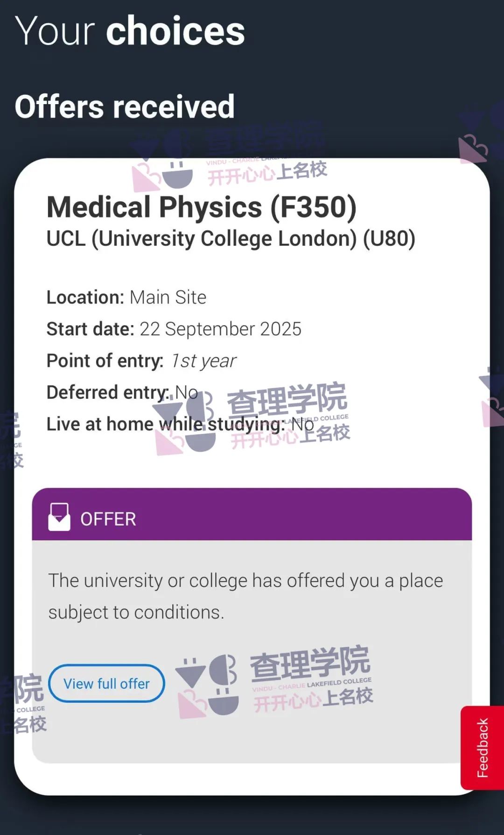The width and height of the screenshot is (504, 835).
Task: Click the watermark logo above the course title
Action: 162,161
